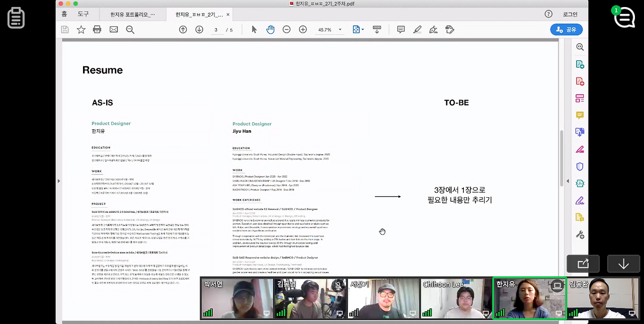Click the page number field showing 3
The height and width of the screenshot is (324, 644).
point(216,30)
